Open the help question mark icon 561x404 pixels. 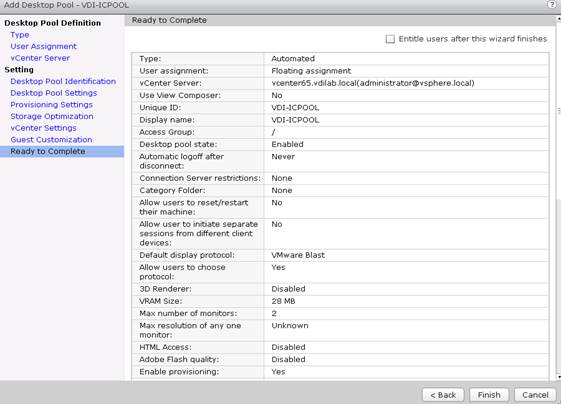click(553, 4)
